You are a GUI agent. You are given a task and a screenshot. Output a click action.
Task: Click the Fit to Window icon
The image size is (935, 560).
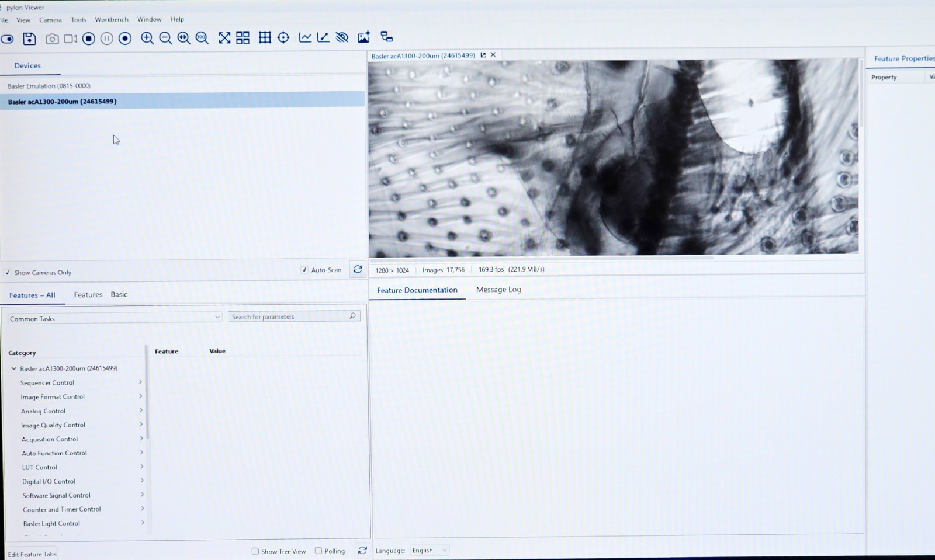point(224,38)
